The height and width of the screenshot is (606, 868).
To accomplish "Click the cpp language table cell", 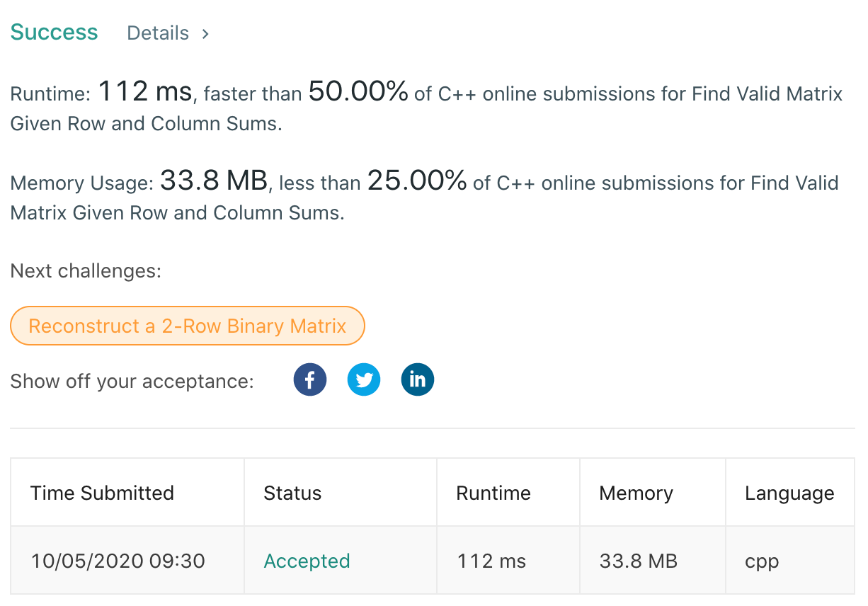I will point(762,561).
